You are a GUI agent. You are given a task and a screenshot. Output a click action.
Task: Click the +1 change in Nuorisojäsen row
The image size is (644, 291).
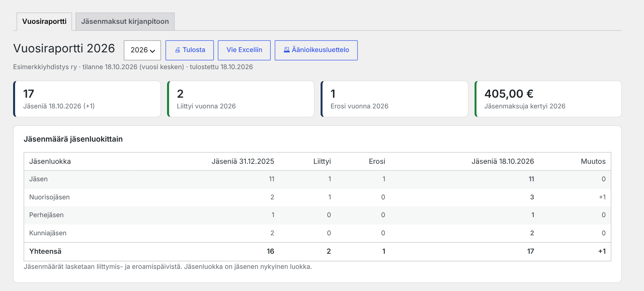(602, 197)
